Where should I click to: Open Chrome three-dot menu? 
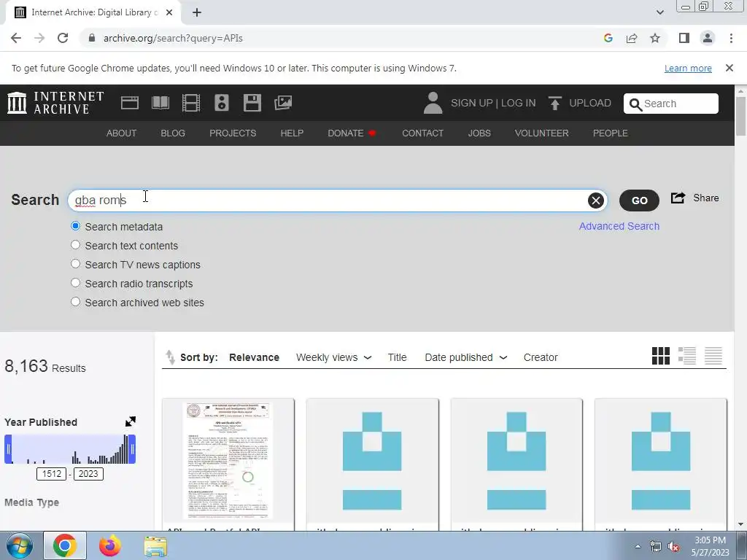point(731,38)
